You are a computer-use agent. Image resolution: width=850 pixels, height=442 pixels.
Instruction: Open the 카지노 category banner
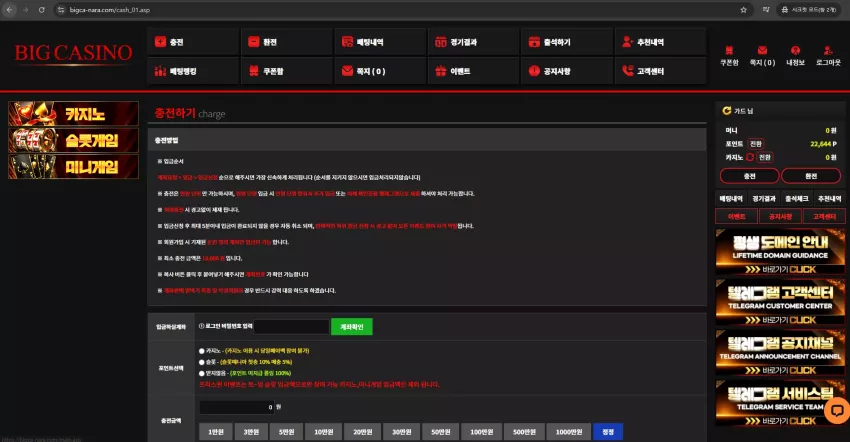(73, 114)
